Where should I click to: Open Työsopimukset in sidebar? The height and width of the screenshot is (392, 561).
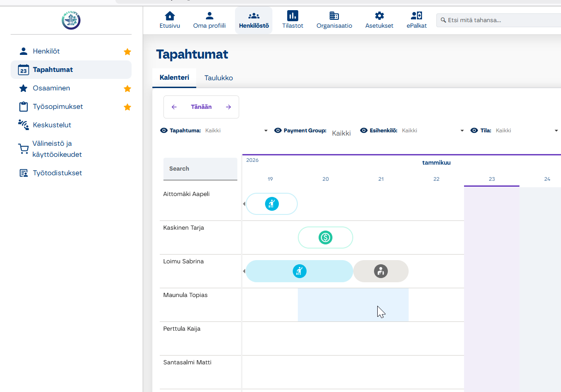[x=58, y=107]
